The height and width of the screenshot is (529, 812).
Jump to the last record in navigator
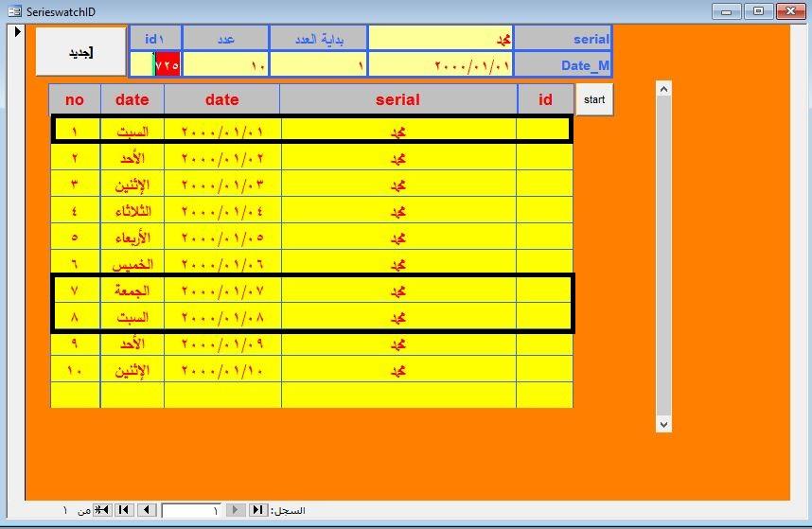pos(124,510)
